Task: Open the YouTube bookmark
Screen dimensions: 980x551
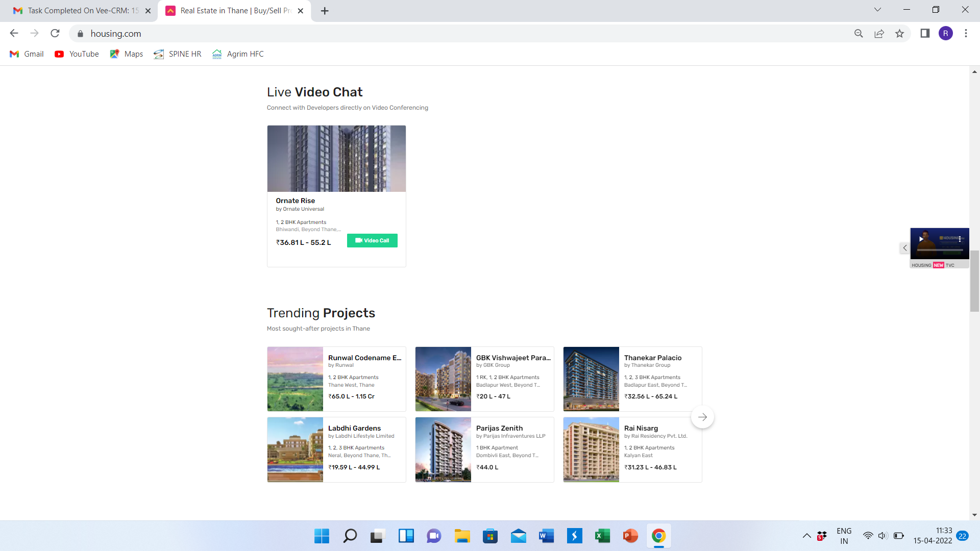Action: (77, 54)
